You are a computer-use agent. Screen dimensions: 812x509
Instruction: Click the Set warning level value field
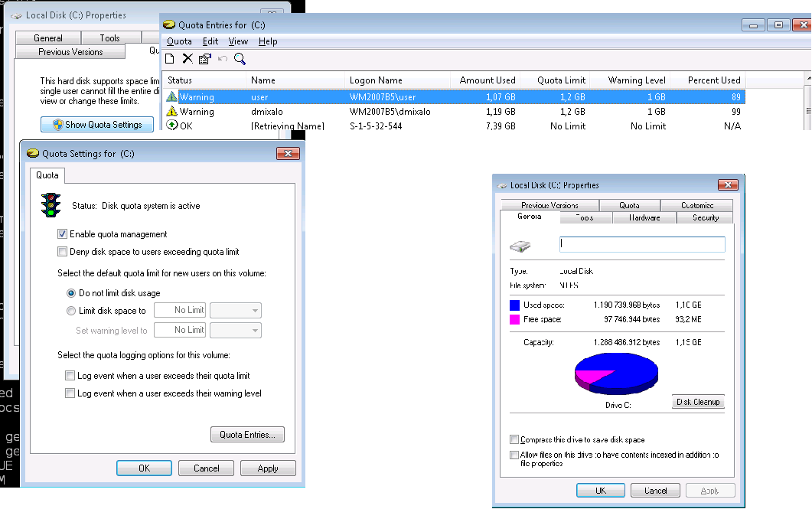(180, 330)
